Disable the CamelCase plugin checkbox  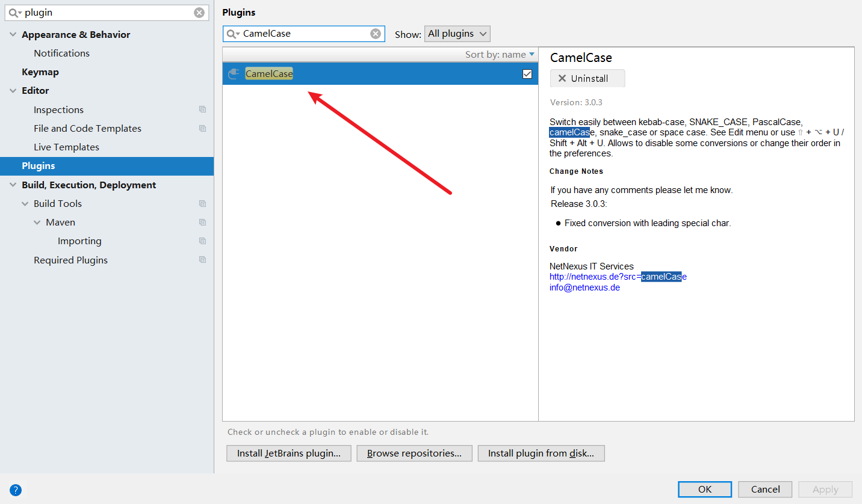527,74
